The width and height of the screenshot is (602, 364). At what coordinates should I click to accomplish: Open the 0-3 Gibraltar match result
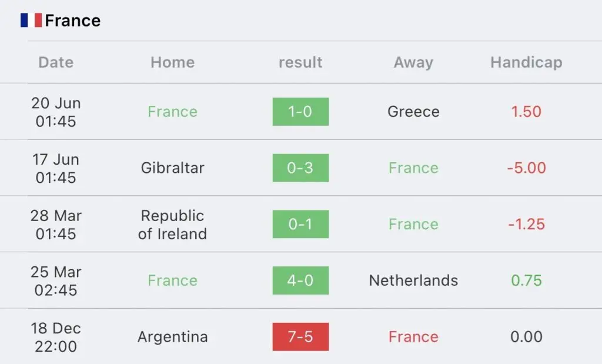tap(300, 168)
